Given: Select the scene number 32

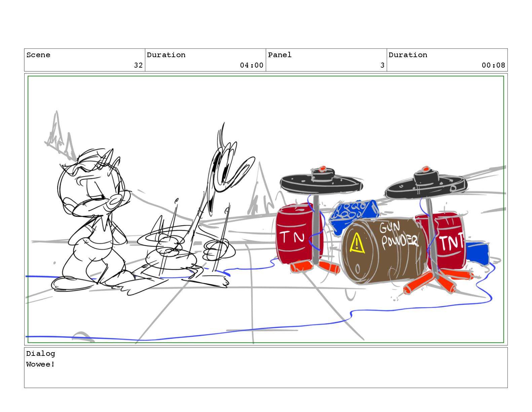Looking at the screenshot, I should click(x=138, y=65).
